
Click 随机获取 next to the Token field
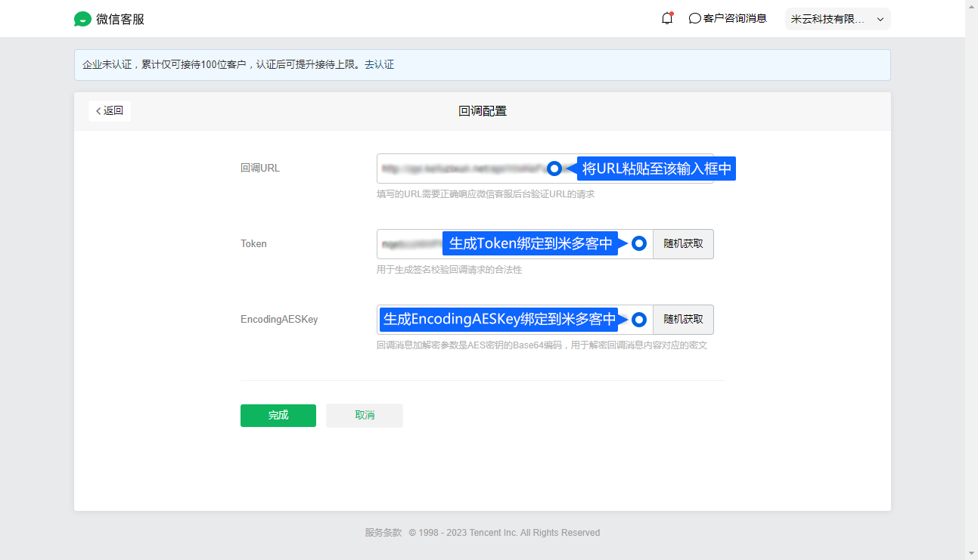click(x=683, y=244)
